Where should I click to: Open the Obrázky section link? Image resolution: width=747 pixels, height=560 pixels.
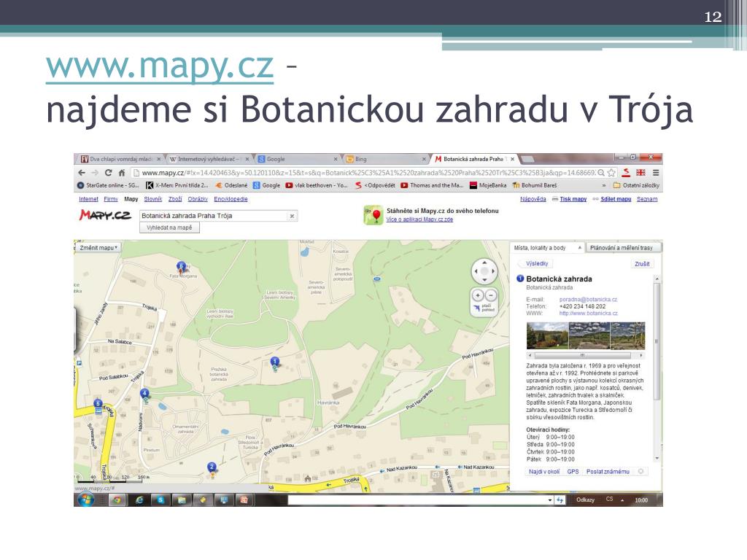[198, 199]
